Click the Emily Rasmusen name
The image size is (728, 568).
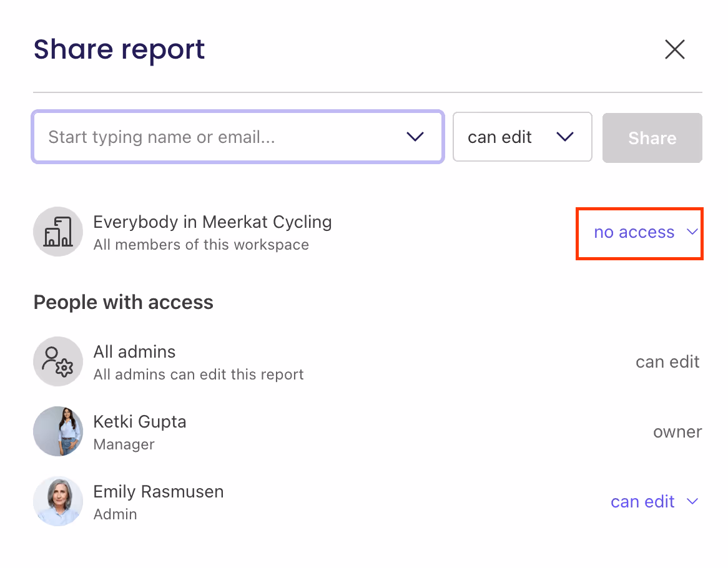click(x=159, y=491)
